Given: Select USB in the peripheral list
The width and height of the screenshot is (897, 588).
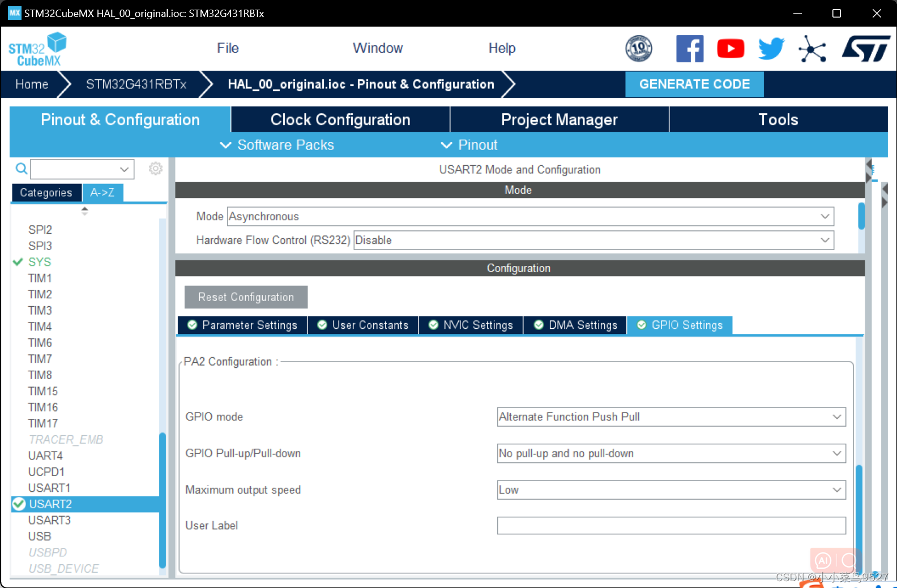Looking at the screenshot, I should [x=40, y=536].
